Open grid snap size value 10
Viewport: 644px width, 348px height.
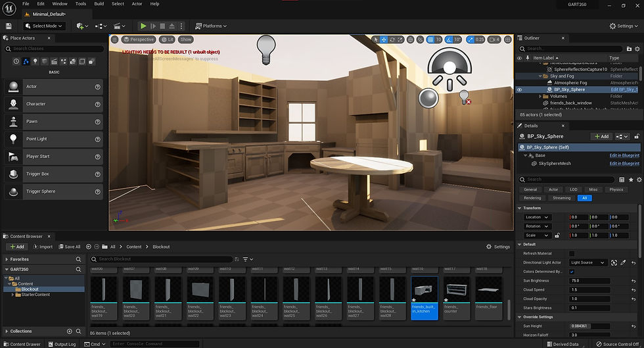[x=438, y=39]
